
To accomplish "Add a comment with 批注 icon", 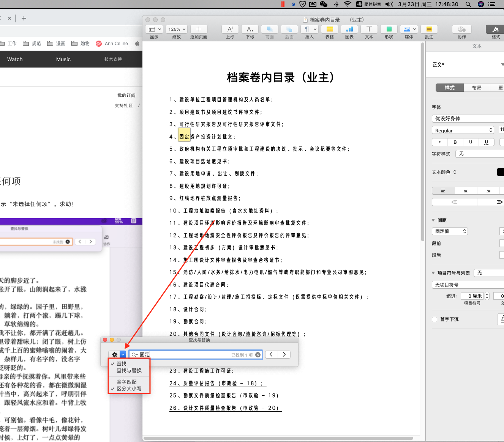I will [429, 30].
